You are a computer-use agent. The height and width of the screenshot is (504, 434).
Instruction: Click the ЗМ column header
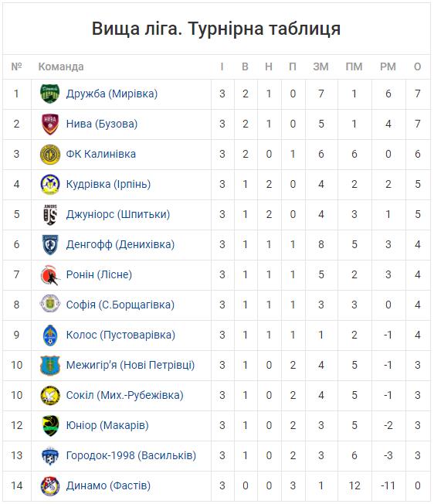(x=321, y=66)
